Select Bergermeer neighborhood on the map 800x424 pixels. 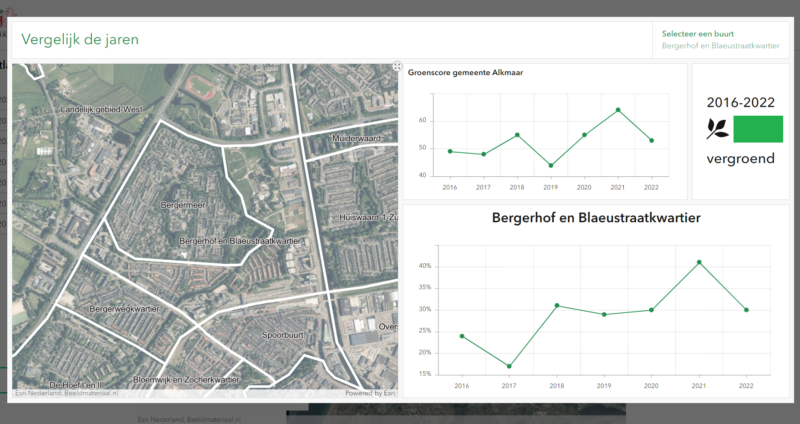click(182, 204)
